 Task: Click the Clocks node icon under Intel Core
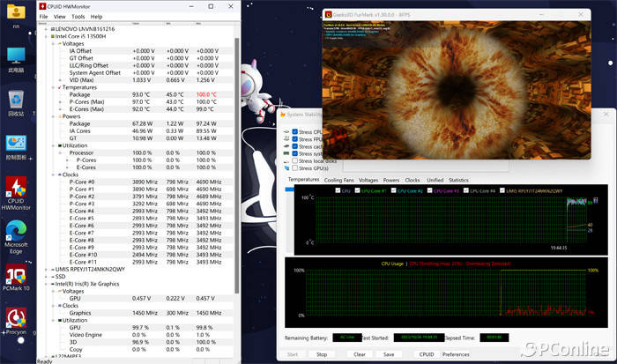pos(60,175)
